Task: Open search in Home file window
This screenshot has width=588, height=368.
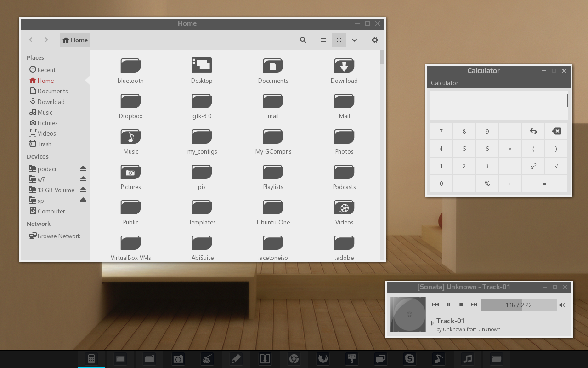Action: click(303, 40)
